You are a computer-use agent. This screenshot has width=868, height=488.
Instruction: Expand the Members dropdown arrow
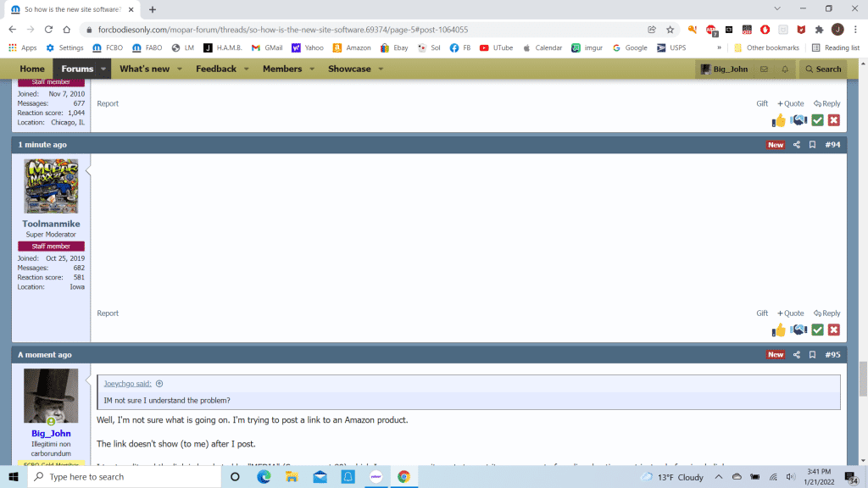pyautogui.click(x=311, y=69)
